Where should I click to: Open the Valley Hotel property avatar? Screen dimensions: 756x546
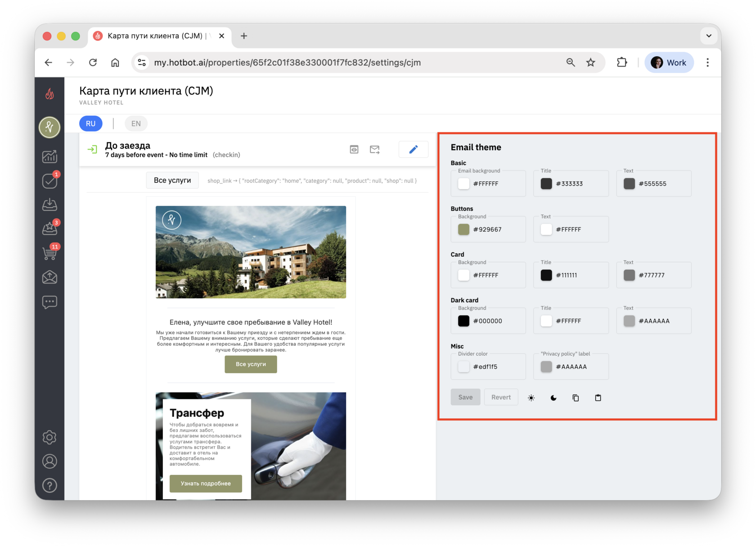pos(49,127)
